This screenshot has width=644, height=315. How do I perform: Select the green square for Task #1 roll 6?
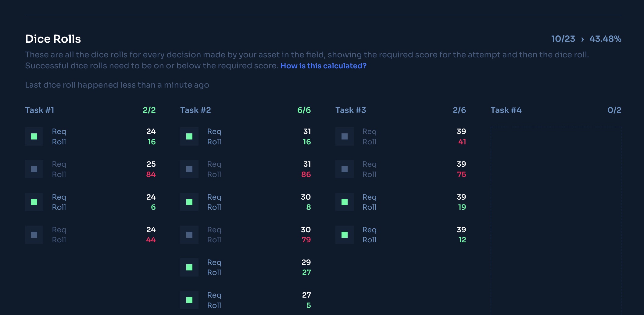(34, 202)
